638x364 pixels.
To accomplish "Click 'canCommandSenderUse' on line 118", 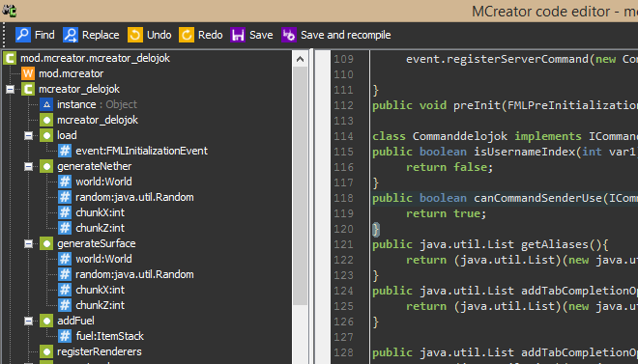I will pyautogui.click(x=537, y=198).
